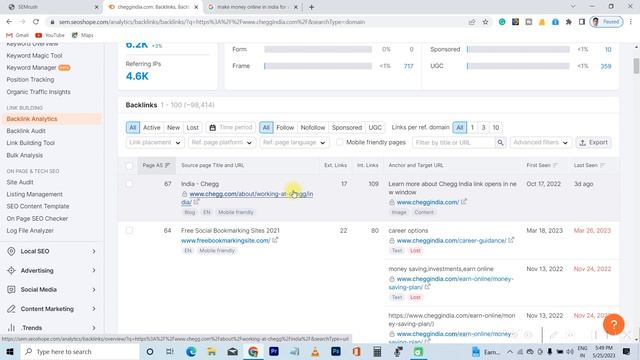Show only Nofollow links
Image resolution: width=640 pixels, height=360 pixels.
pyautogui.click(x=313, y=127)
